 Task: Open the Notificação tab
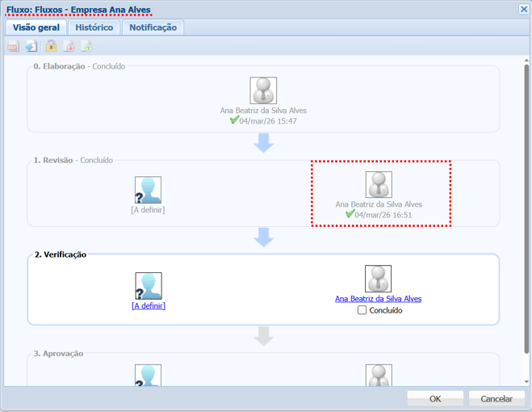[153, 27]
